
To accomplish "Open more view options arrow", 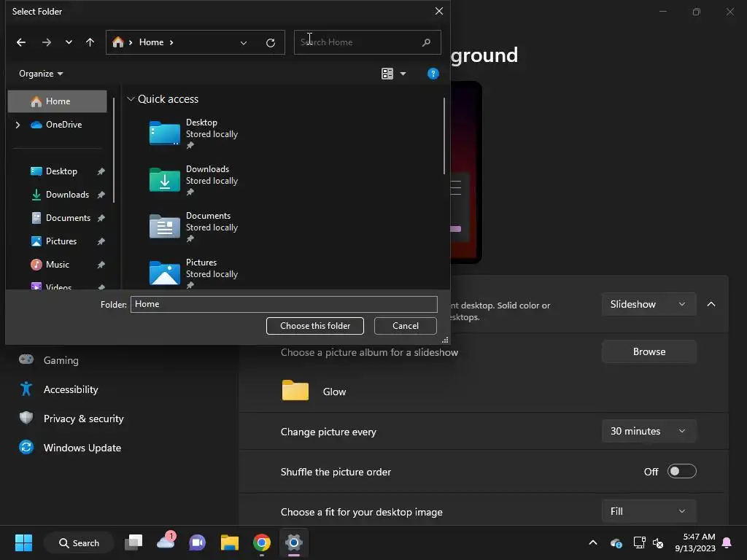I will coord(403,74).
